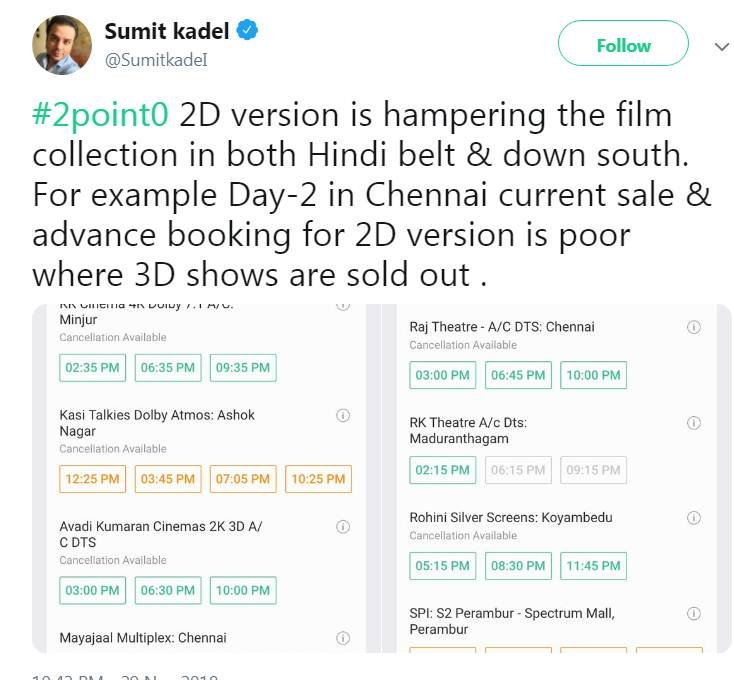Select 06:30 PM Avadi Kumaran Cinemas show
The image size is (734, 680).
(168, 590)
